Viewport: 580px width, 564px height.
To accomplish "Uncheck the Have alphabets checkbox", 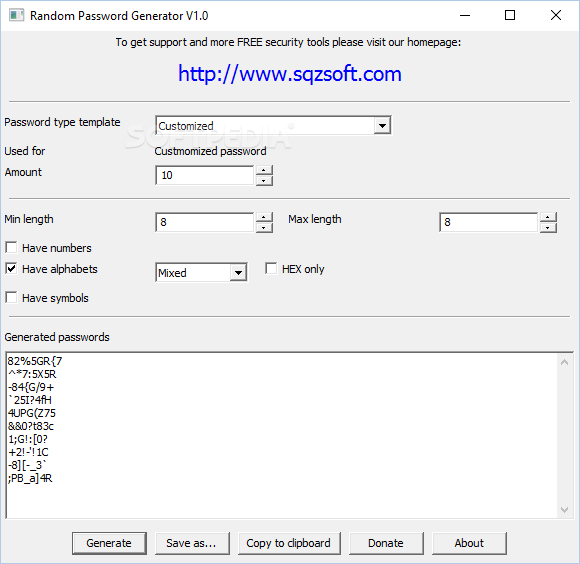I will tap(11, 269).
